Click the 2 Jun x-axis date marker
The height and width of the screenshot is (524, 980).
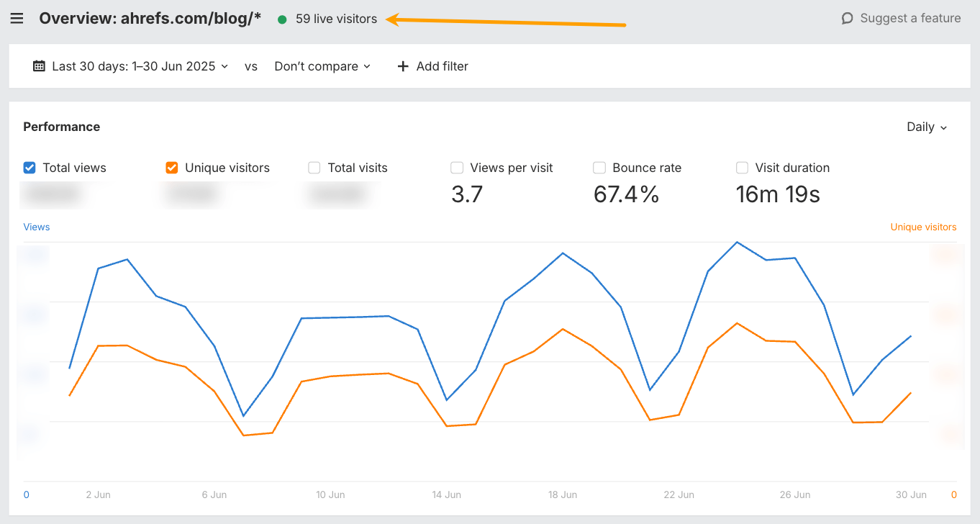(98, 494)
